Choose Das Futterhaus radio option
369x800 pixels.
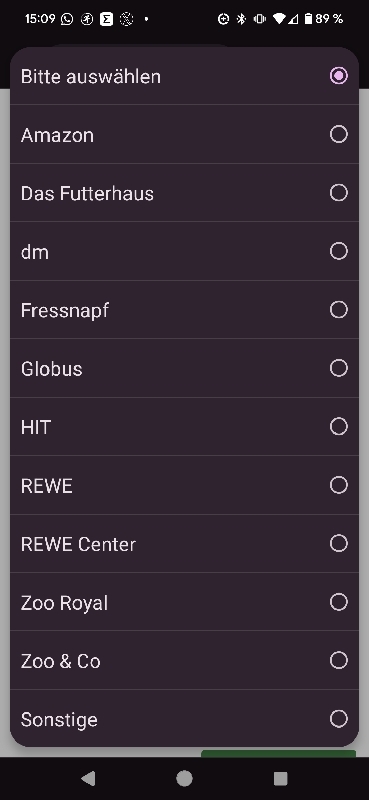(x=338, y=193)
